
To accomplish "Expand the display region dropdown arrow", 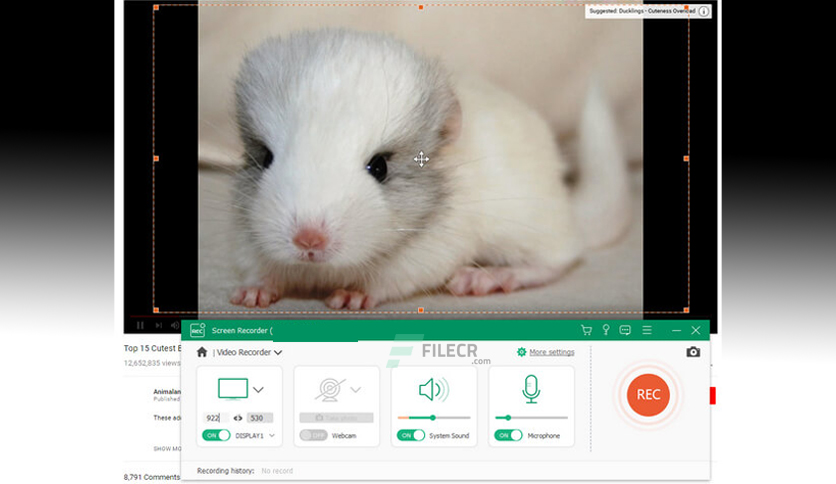I will pos(258,390).
